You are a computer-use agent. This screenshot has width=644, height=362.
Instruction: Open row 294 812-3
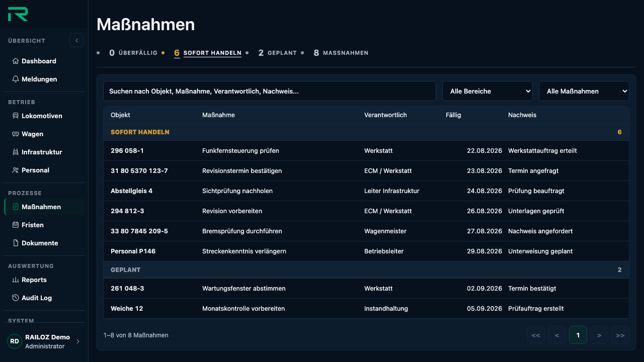pyautogui.click(x=366, y=211)
